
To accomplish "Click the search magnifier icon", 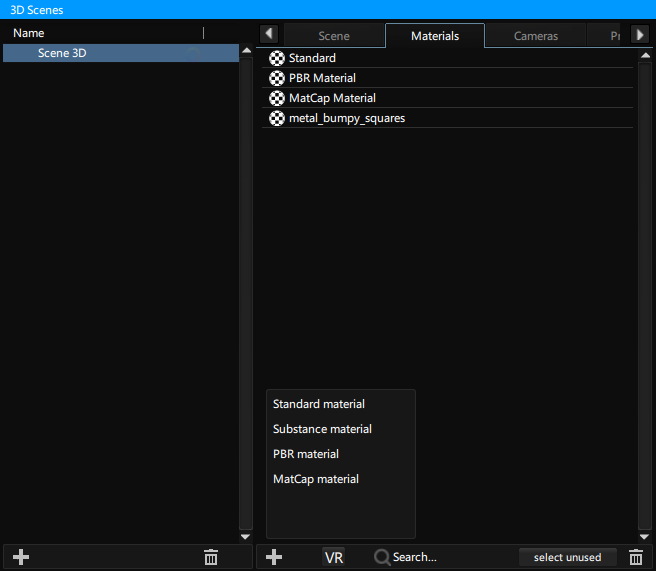I will [x=382, y=557].
